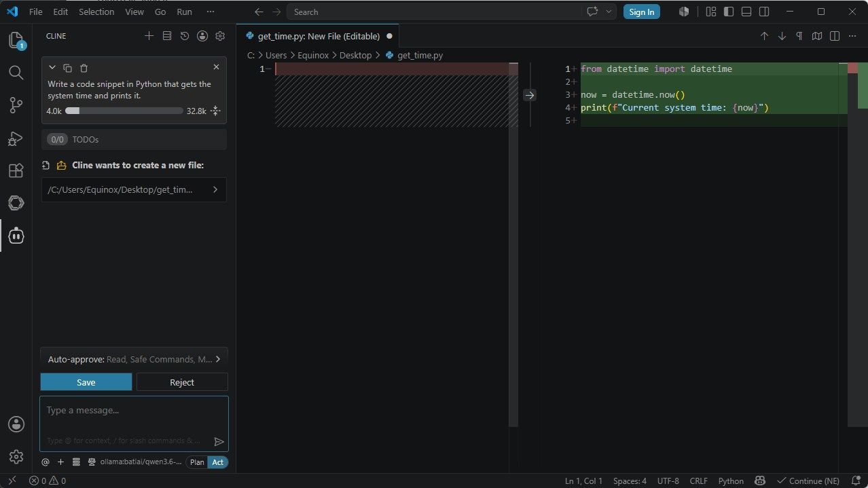This screenshot has height=488, width=868.
Task: Open the Accounts icon in activity bar
Action: tap(16, 424)
